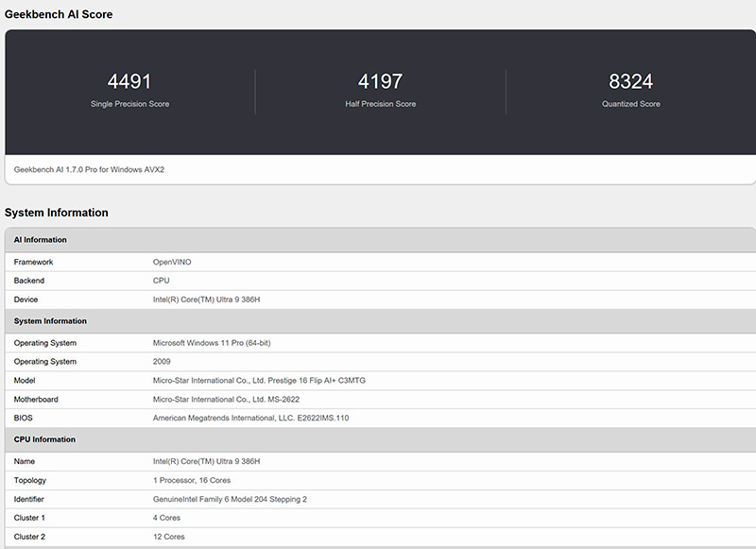756x549 pixels.
Task: Click the System Information page heading
Action: [57, 213]
